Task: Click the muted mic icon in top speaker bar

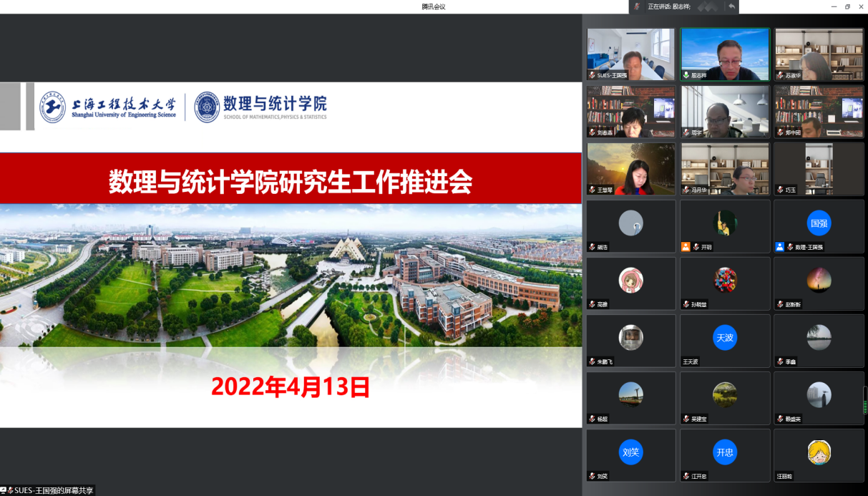Action: point(638,6)
